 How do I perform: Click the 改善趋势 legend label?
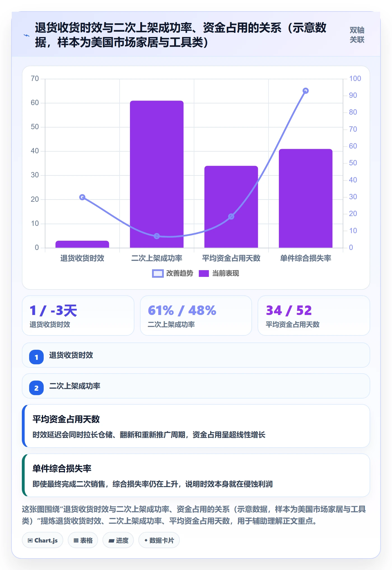180,273
